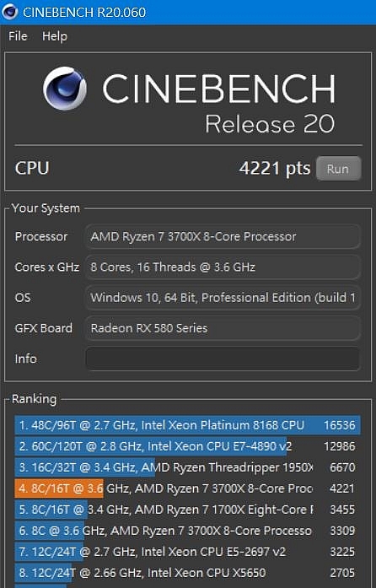Click the Cores x GHz value field
376x588 pixels.
tap(223, 267)
